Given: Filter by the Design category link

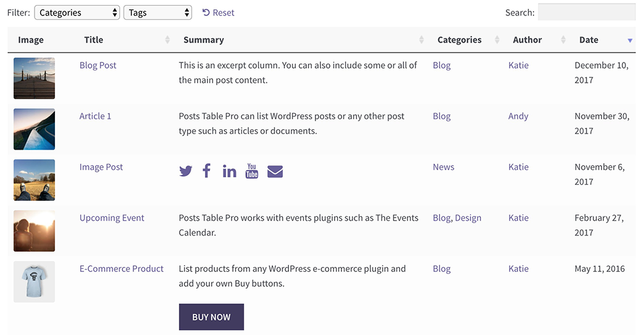Looking at the screenshot, I should pyautogui.click(x=468, y=218).
